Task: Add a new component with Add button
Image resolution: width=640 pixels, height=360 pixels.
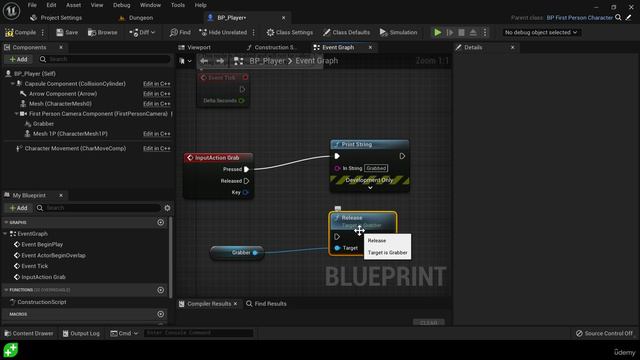Action: (18, 60)
